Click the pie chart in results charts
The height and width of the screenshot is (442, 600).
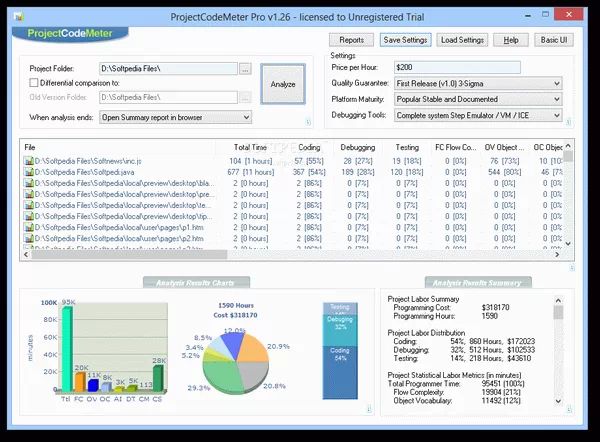point(230,355)
